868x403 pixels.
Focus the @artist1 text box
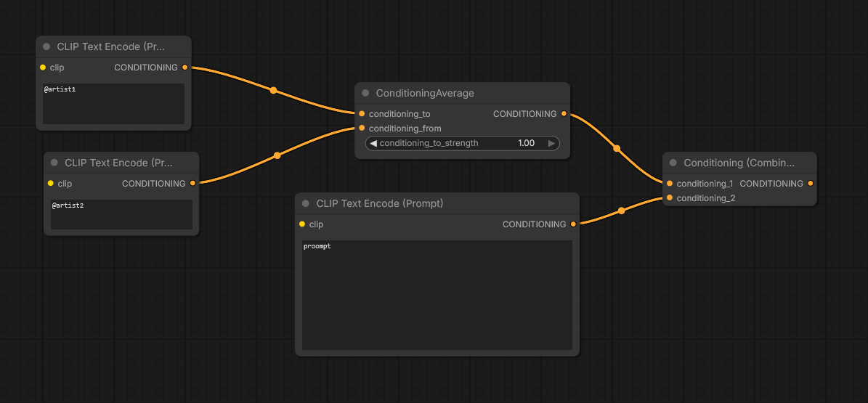point(113,104)
